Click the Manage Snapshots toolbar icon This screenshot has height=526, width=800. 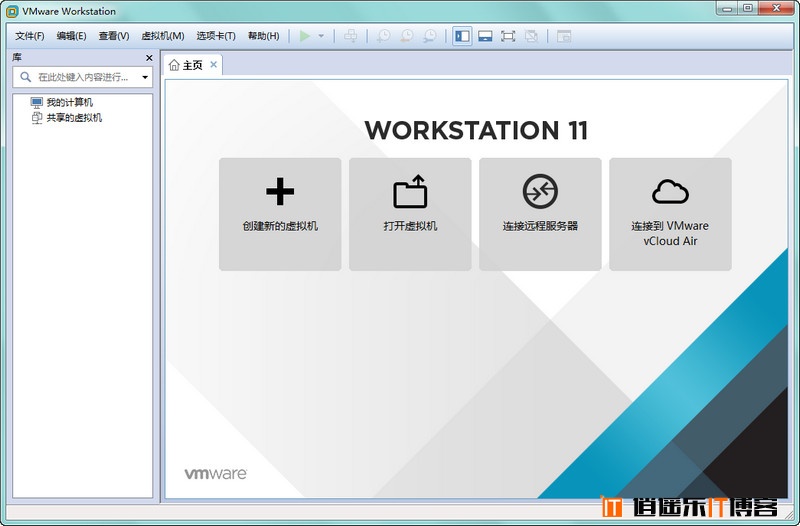point(430,36)
